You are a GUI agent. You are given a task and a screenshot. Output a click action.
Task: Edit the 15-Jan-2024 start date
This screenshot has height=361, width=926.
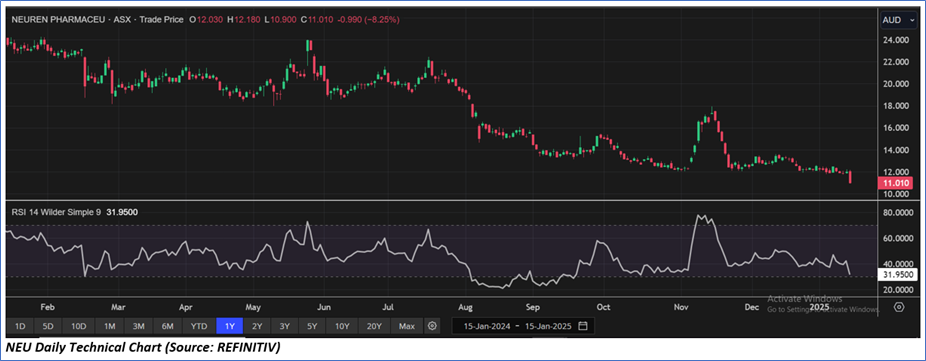click(486, 326)
